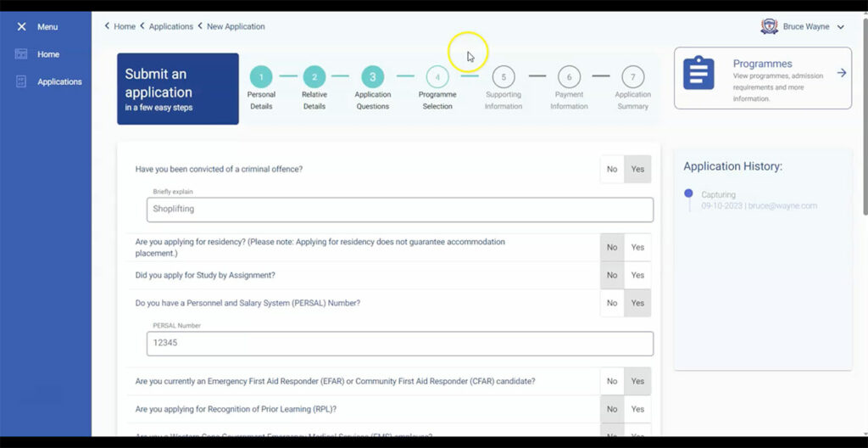Click the PERSAL Number input field

(399, 344)
